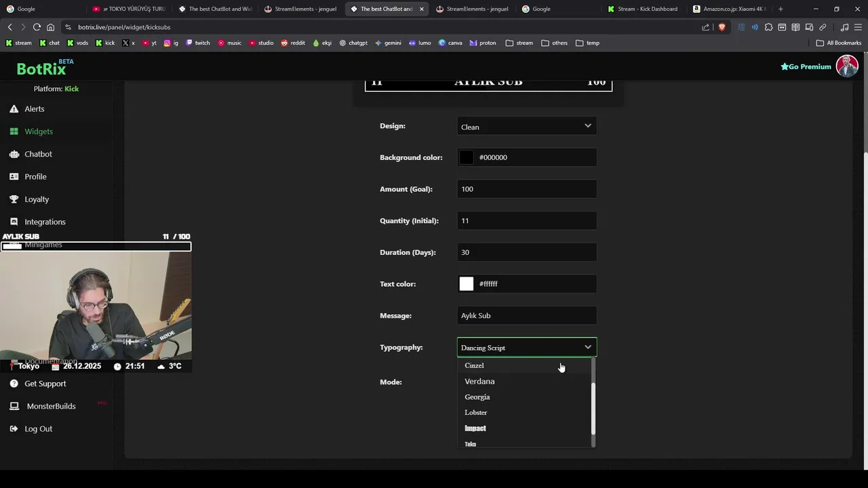Click the Duration (Days) input
868x488 pixels.
(527, 252)
